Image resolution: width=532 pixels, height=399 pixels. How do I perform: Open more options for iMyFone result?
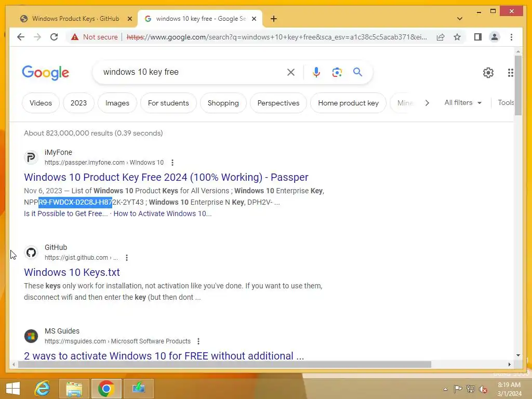click(x=172, y=163)
